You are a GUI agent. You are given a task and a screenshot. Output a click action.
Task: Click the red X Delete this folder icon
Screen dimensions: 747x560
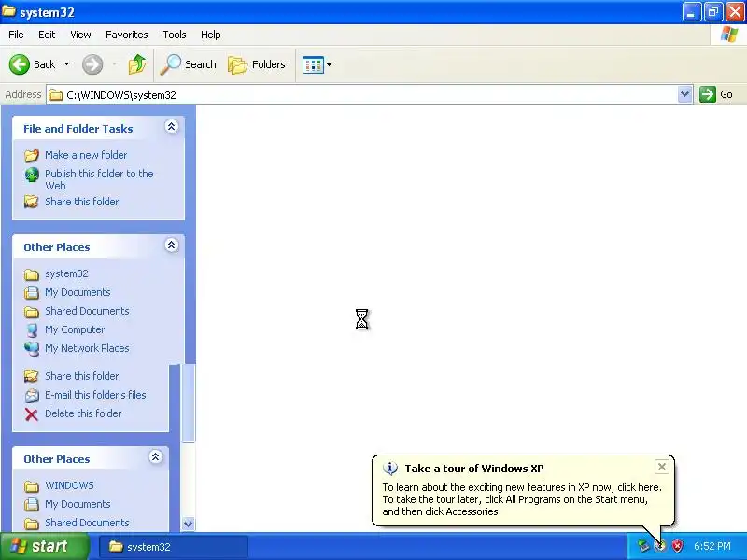[x=32, y=414]
